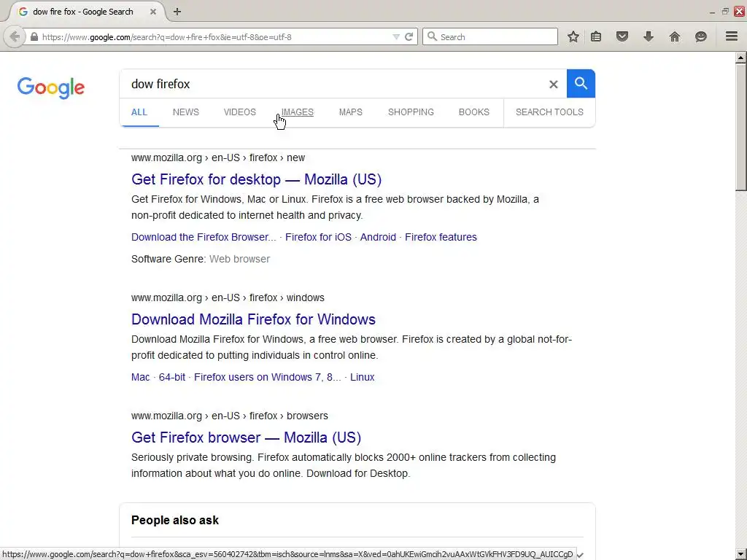Screen dimensions: 747x560
Task: Click the 'Web browser' software genre text
Action: tap(239, 259)
